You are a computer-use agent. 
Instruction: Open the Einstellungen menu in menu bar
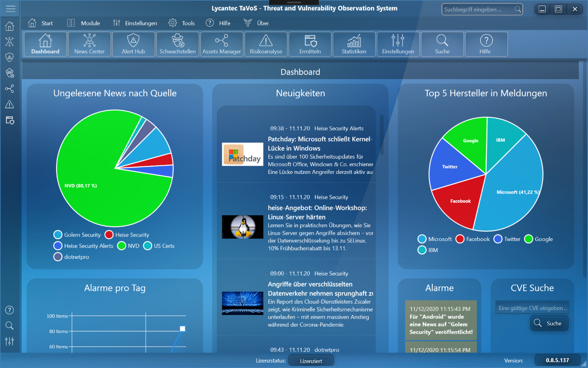click(x=135, y=23)
